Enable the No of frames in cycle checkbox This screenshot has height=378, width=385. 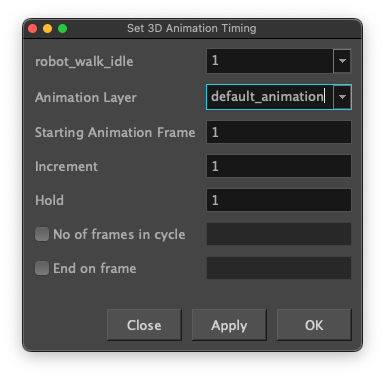42,234
